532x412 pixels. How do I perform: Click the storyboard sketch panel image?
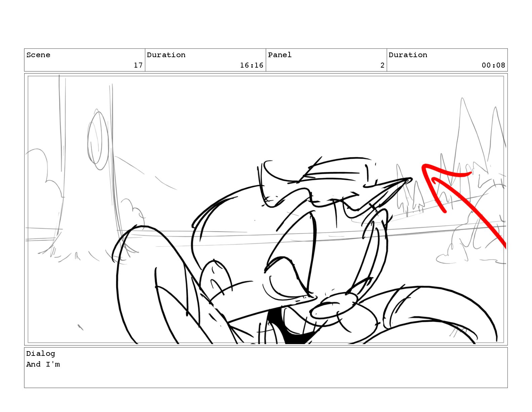(x=266, y=209)
